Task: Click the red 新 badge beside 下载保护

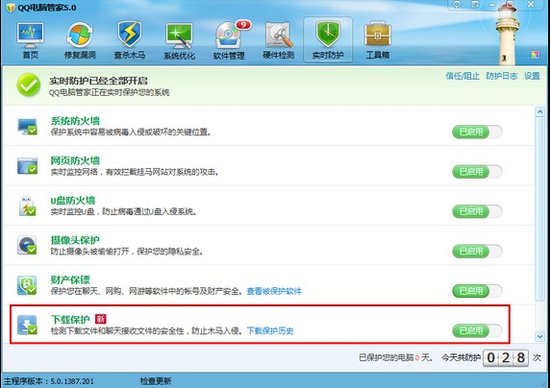Action: (x=101, y=319)
